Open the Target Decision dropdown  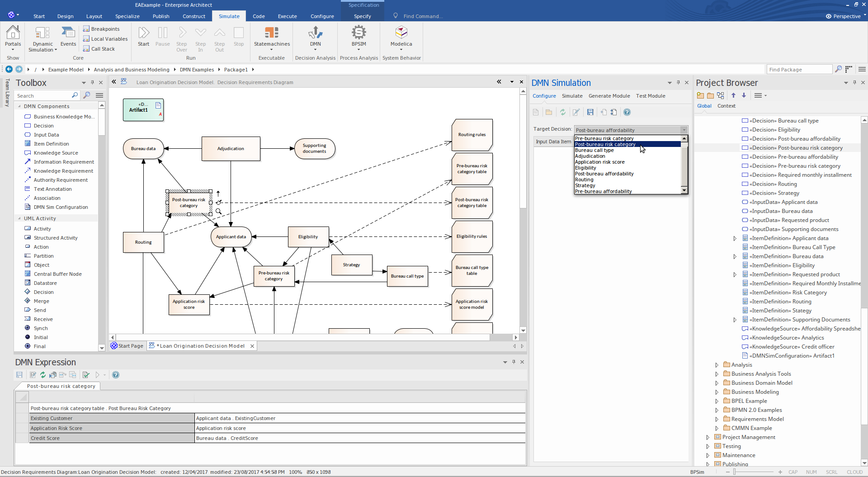coord(631,130)
